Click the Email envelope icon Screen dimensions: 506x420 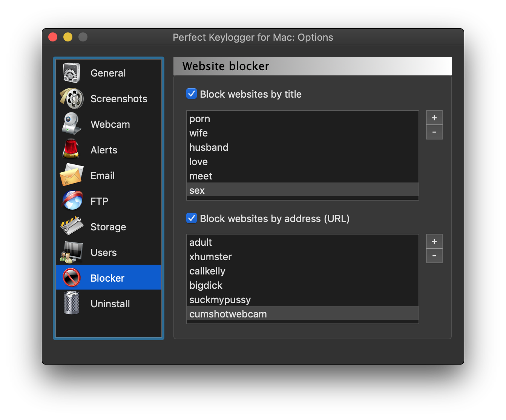click(71, 175)
